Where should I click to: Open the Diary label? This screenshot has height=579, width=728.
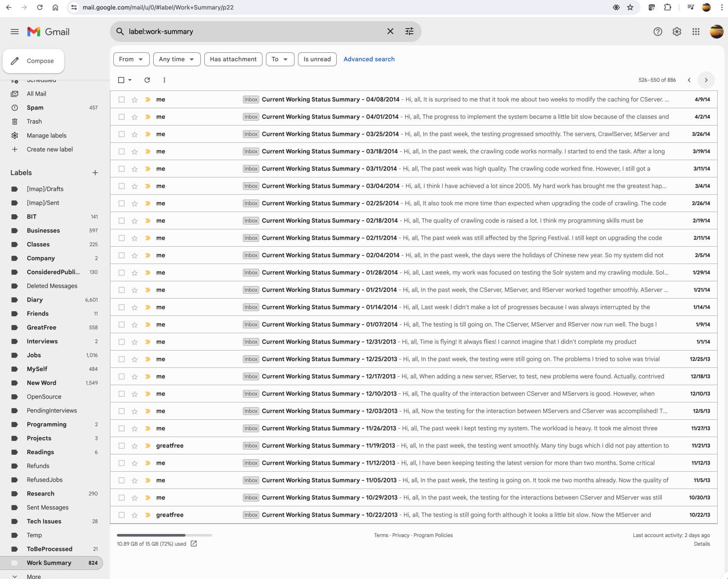[x=52, y=299]
